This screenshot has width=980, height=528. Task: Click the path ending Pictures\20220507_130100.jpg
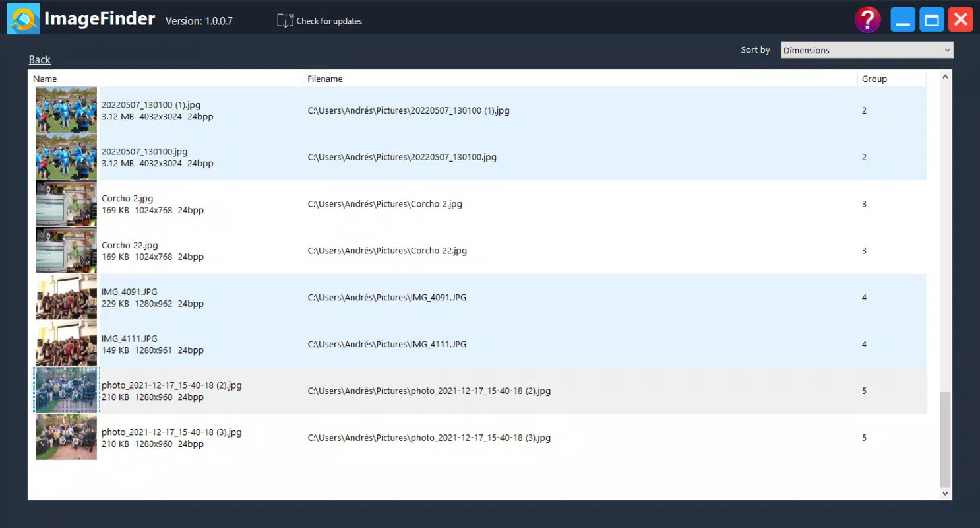[402, 158]
